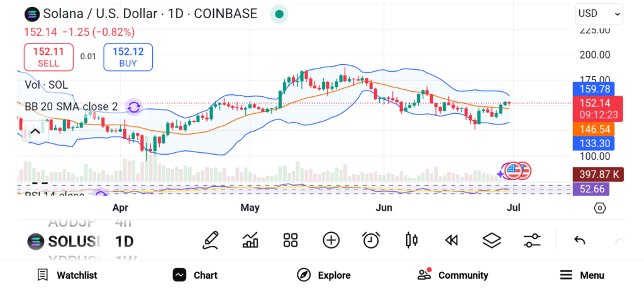The height and width of the screenshot is (290, 644).
Task: Open the object tree layers icon
Action: (492, 240)
